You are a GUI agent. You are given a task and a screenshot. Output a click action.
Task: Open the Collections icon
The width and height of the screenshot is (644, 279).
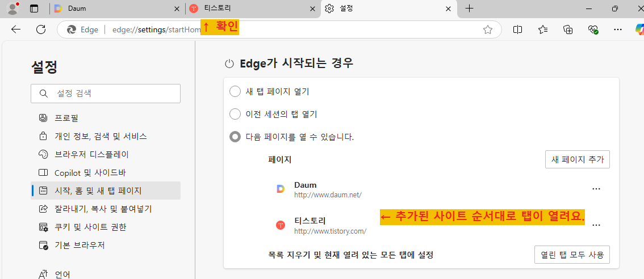coord(568,29)
